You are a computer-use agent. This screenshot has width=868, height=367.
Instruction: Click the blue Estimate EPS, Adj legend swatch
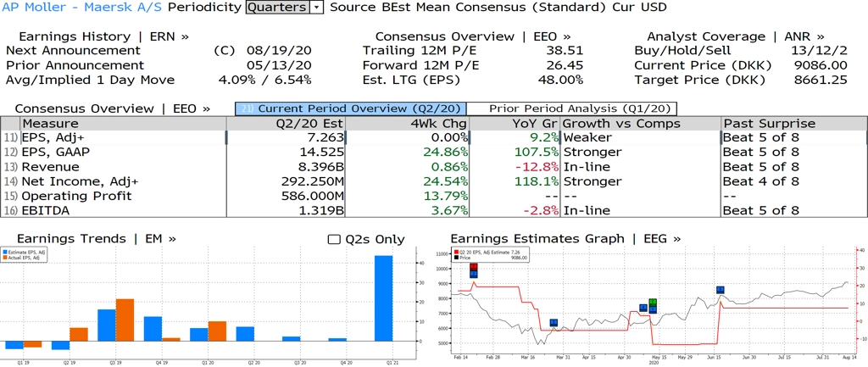click(x=4, y=253)
